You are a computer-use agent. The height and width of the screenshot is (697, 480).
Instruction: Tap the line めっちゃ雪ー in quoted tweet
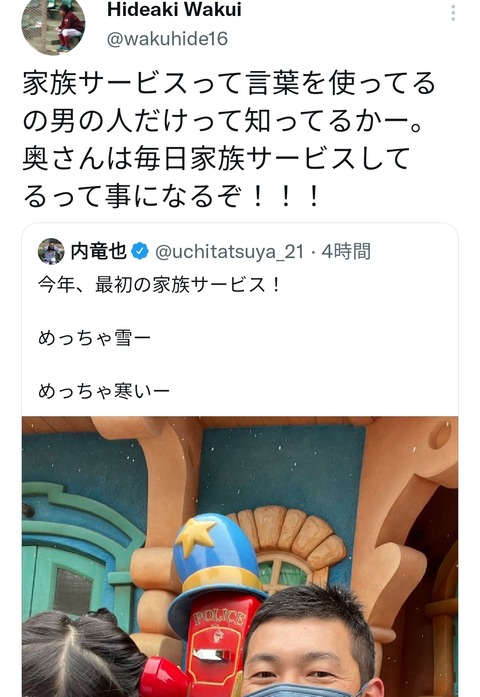point(94,338)
